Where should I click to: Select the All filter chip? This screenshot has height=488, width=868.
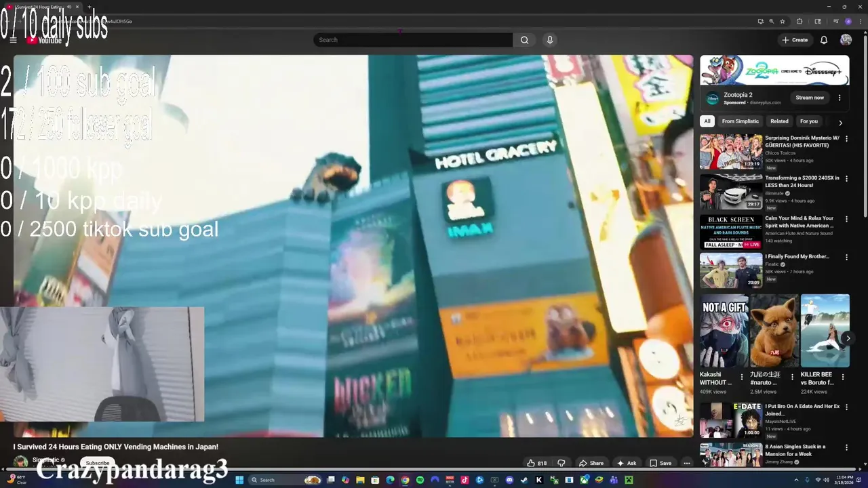(x=707, y=121)
